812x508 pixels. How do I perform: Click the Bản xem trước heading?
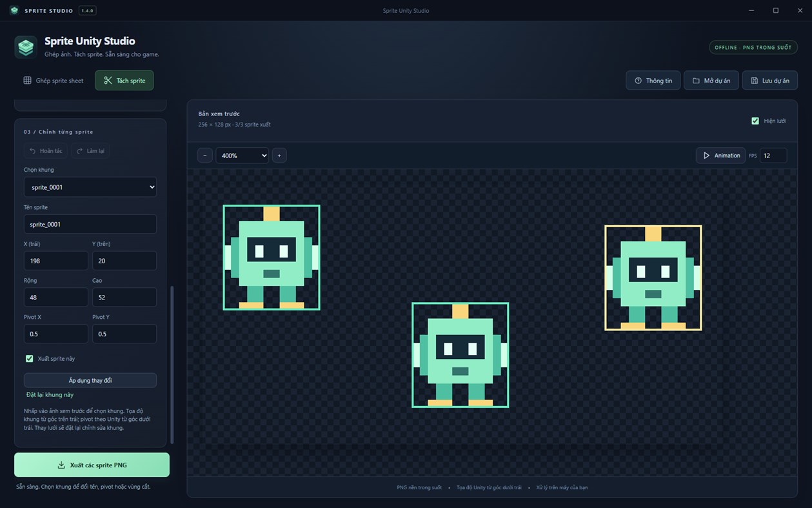(219, 114)
